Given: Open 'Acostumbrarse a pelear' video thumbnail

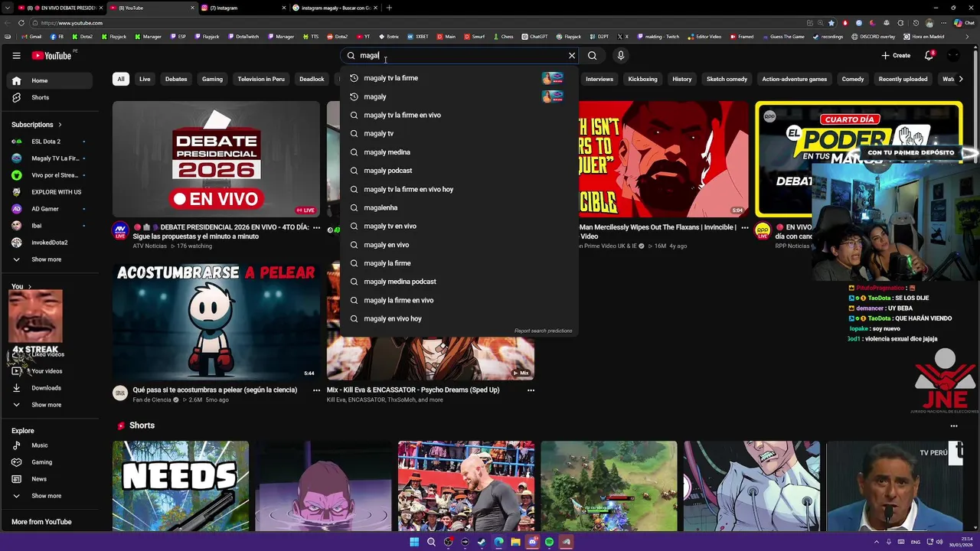Looking at the screenshot, I should point(216,321).
